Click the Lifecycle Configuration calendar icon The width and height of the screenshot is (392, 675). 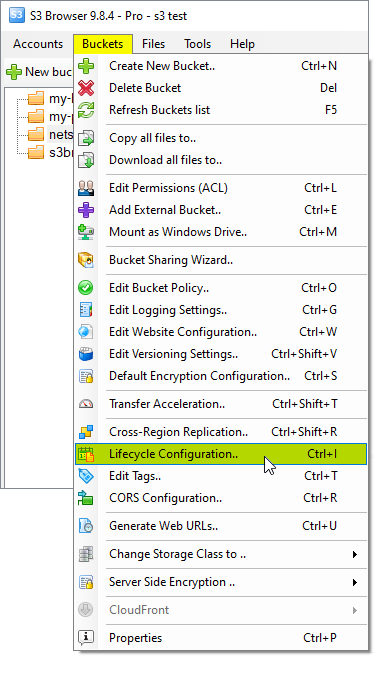86,454
